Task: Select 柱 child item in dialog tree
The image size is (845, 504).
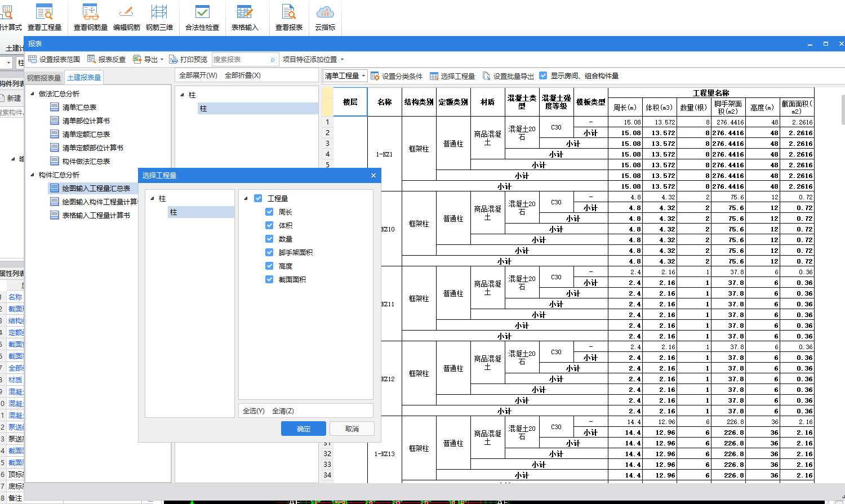Action: 201,212
